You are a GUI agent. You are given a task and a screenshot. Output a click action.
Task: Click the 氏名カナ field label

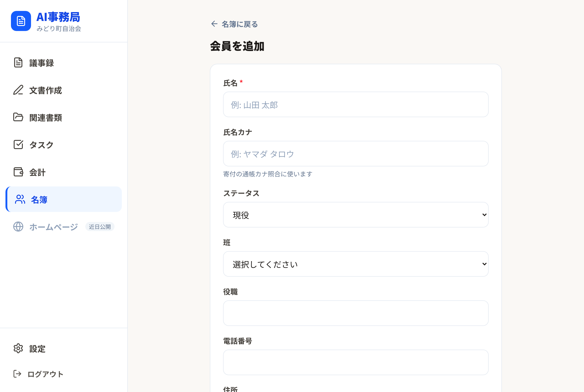click(x=237, y=132)
